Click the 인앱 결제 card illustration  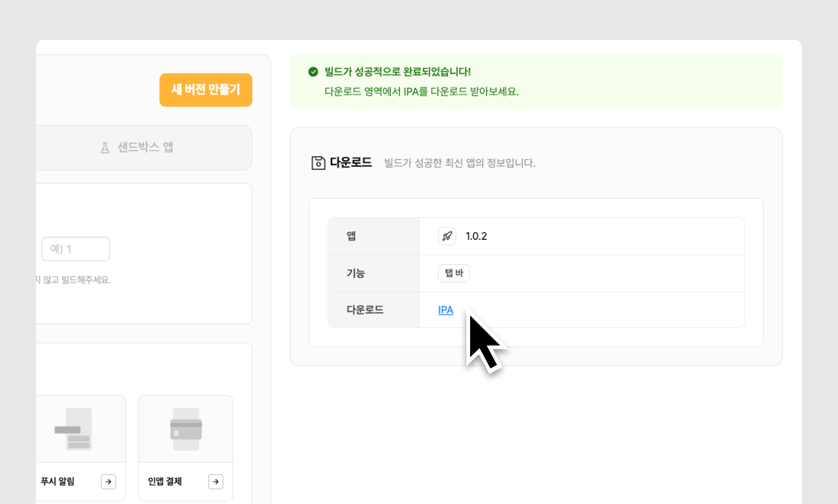[x=186, y=429]
